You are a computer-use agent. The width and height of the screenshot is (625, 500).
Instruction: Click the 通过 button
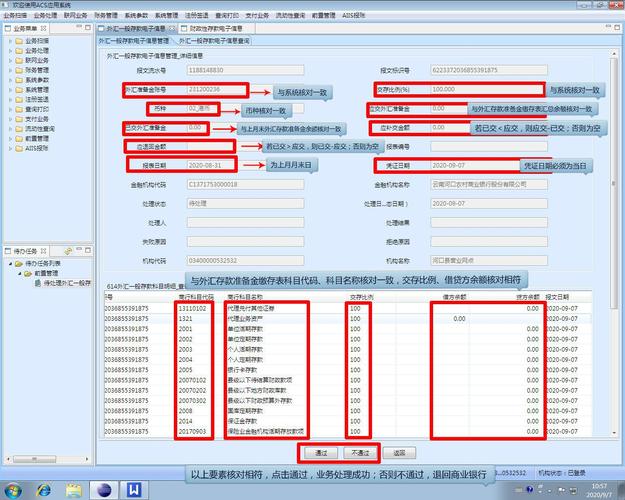click(x=321, y=453)
